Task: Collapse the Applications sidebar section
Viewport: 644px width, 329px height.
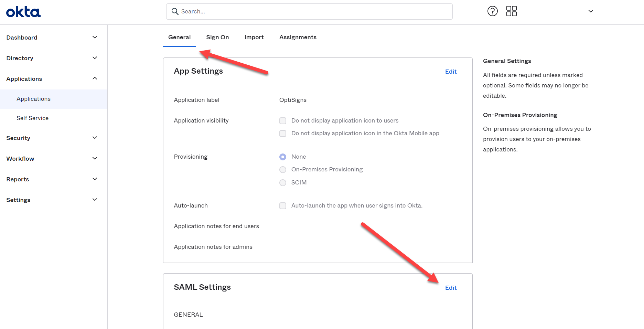Action: click(95, 78)
